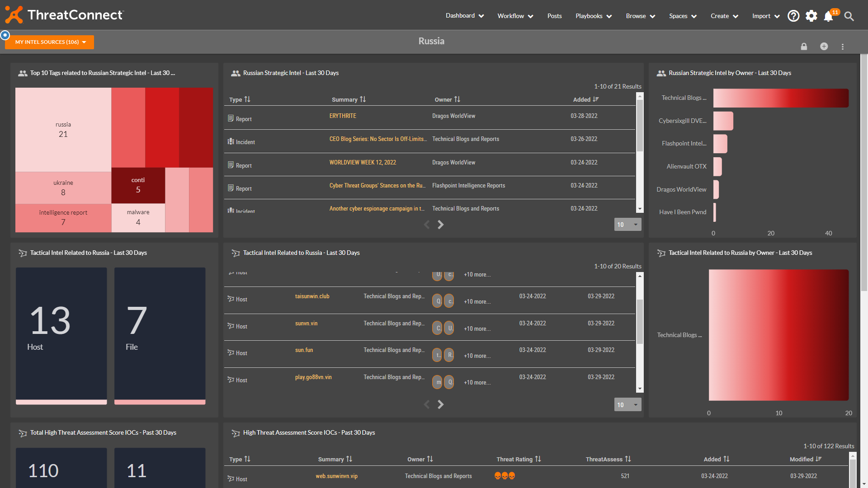The height and width of the screenshot is (488, 868).
Task: Expand the Dashboard dropdown menu
Action: (x=465, y=16)
